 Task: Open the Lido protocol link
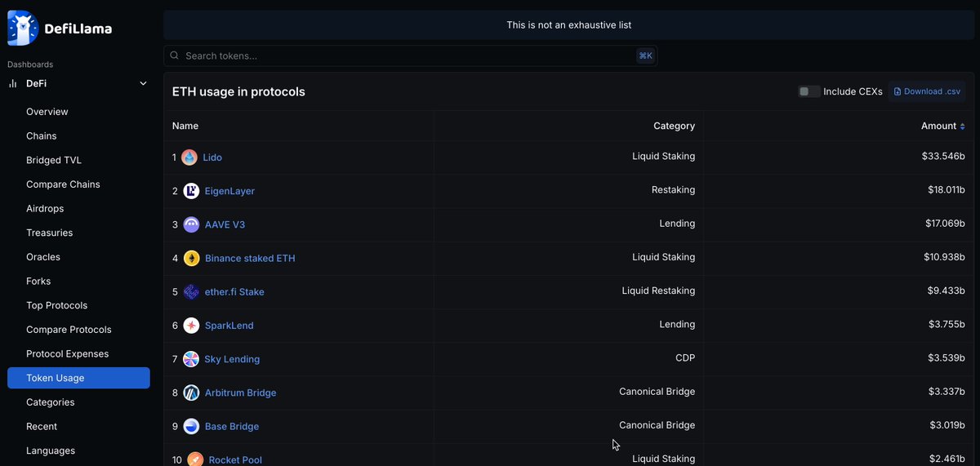click(x=212, y=158)
